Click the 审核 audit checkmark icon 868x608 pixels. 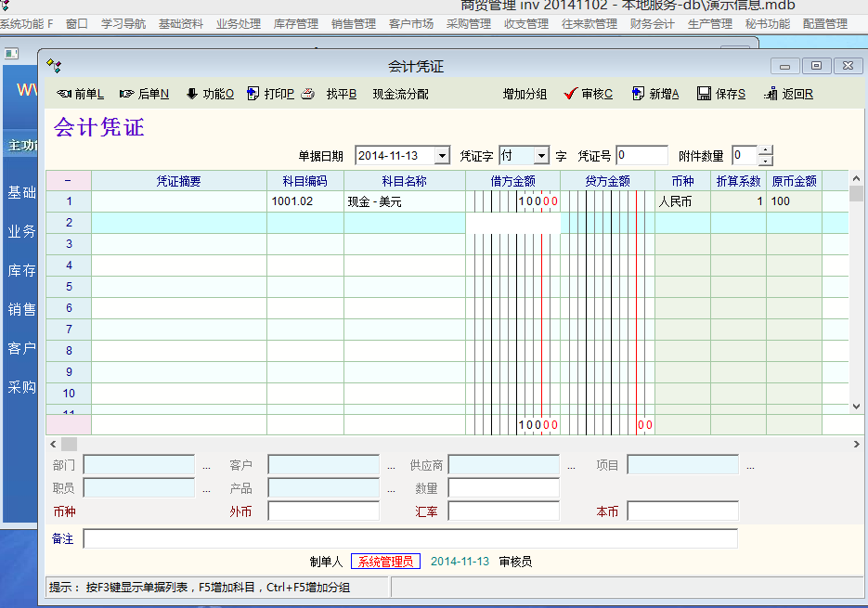coord(571,94)
